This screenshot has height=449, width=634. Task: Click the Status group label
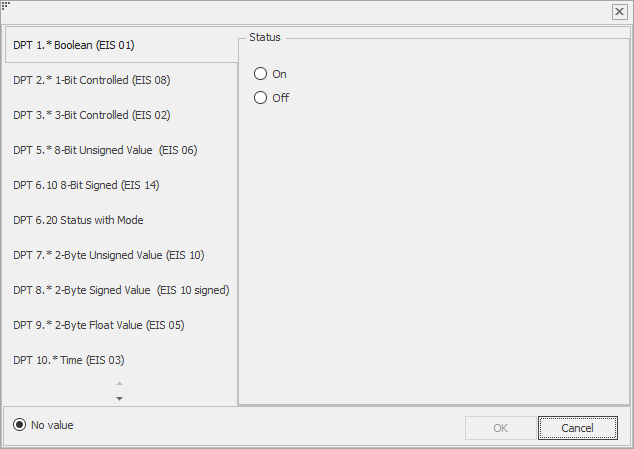coord(265,37)
